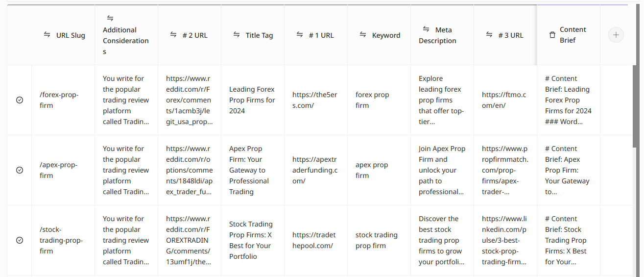Click the swap icon by Meta Description
The image size is (644, 277).
click(426, 29)
